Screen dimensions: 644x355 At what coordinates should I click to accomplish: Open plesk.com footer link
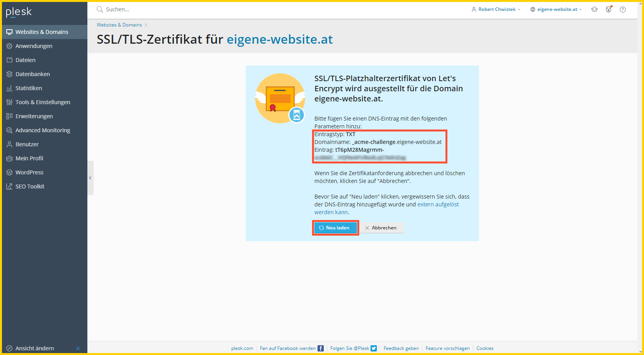(242, 348)
